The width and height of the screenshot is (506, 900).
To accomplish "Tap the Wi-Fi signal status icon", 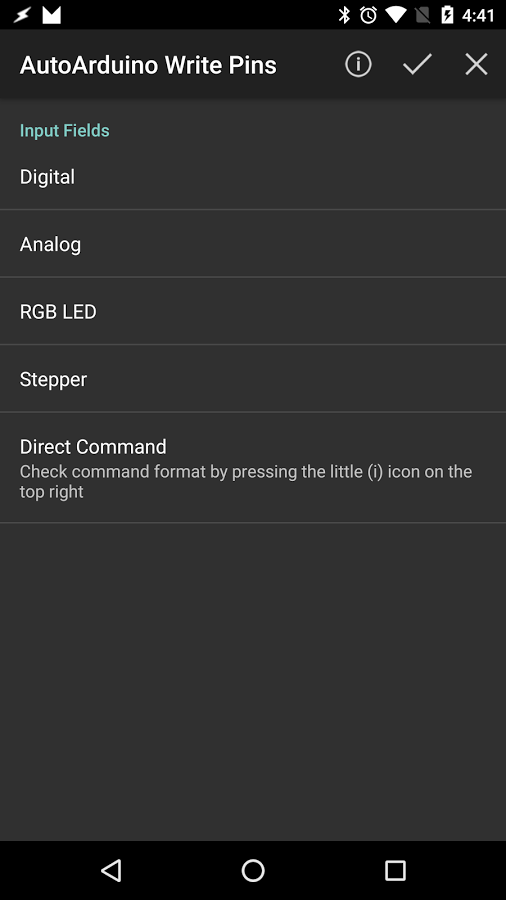I will [x=396, y=15].
